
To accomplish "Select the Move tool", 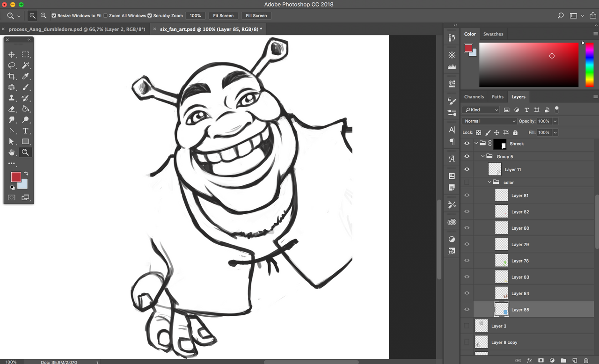I will (12, 55).
